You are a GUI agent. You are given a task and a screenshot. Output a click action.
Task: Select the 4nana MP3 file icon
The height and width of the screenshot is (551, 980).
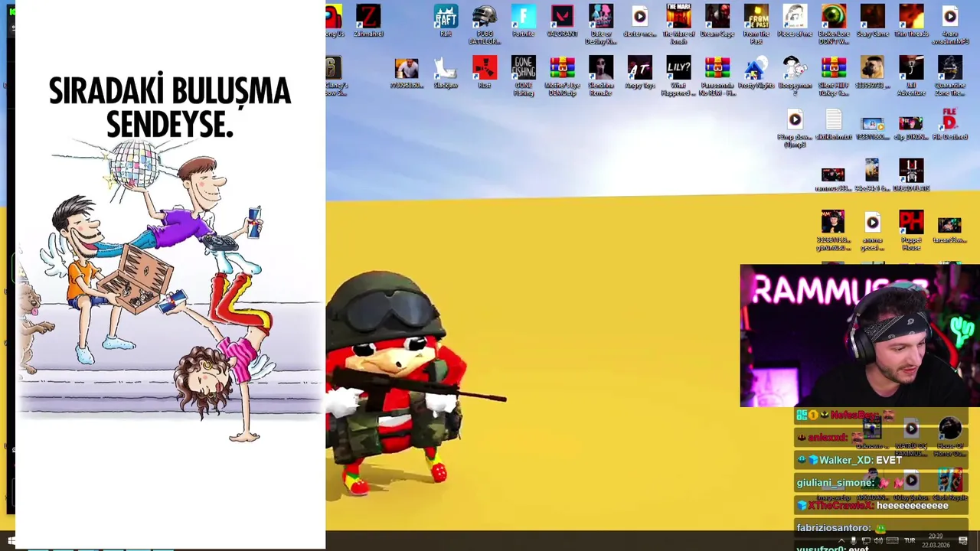950,24
